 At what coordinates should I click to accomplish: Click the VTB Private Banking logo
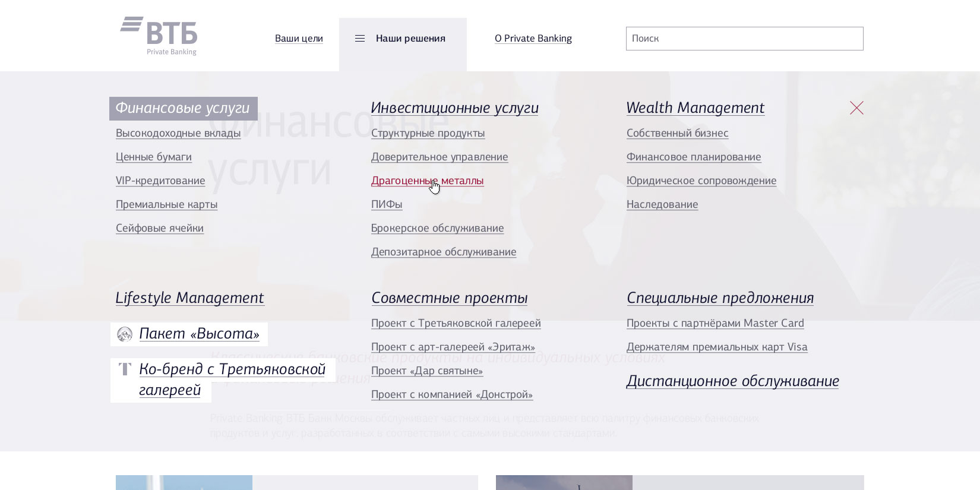pyautogui.click(x=159, y=36)
